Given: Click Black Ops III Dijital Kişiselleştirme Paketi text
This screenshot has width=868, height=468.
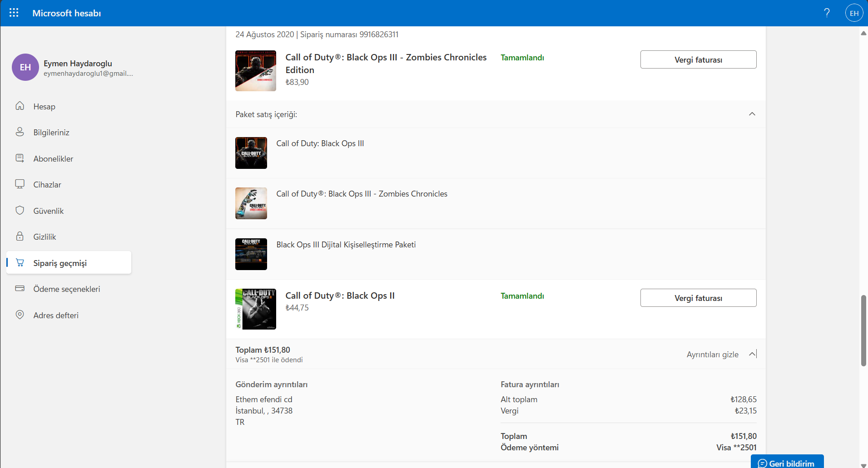Looking at the screenshot, I should 346,245.
